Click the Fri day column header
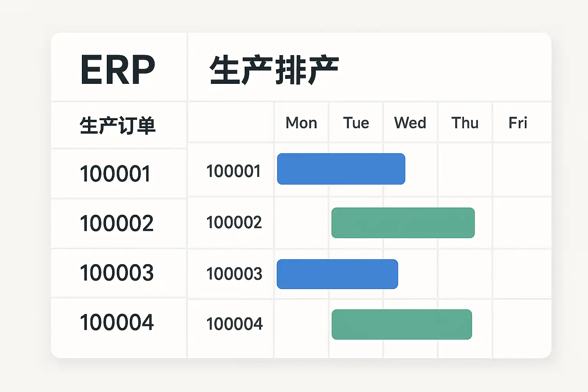The width and height of the screenshot is (588, 392). [518, 123]
